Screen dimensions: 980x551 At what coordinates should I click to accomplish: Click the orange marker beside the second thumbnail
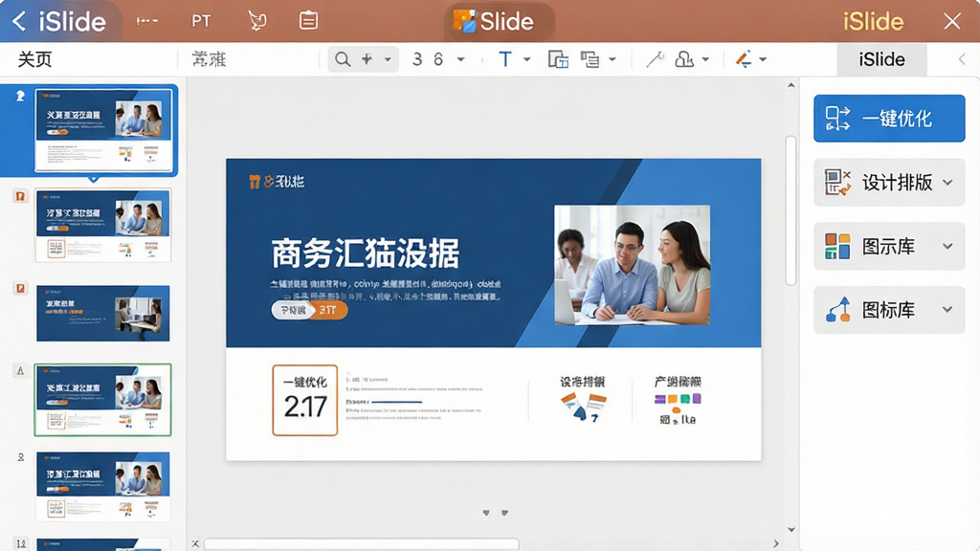pyautogui.click(x=21, y=196)
